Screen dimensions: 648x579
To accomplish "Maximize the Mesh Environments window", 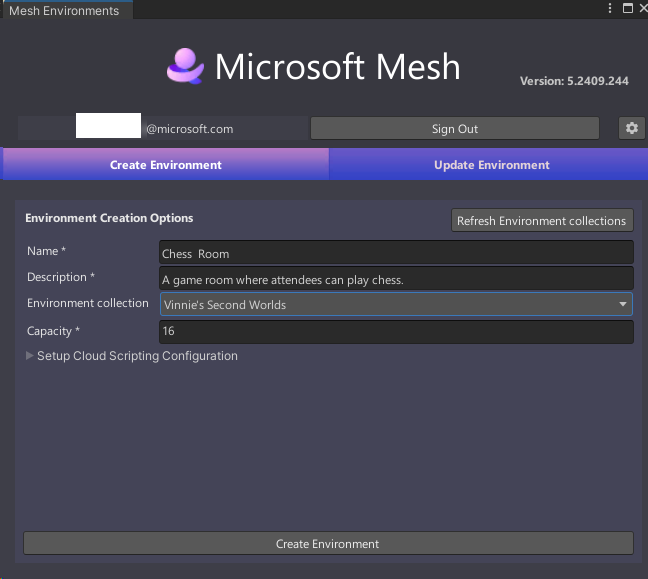I will (x=628, y=8).
